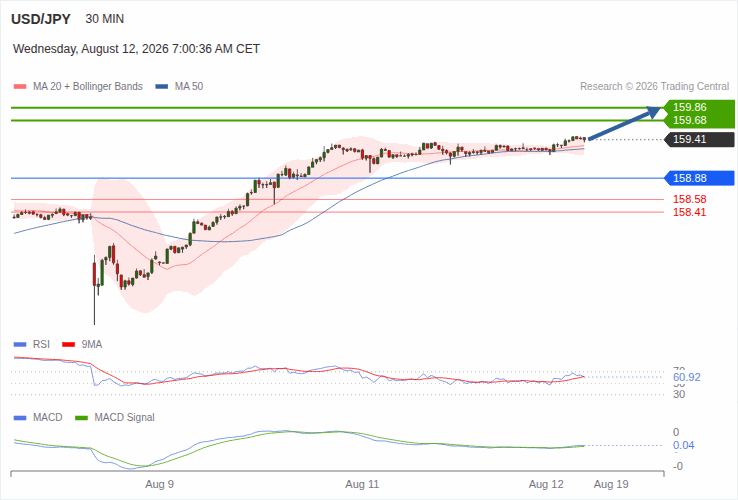The image size is (738, 500).
Task: Click the 0.04 MACD value
Action: pos(683,445)
